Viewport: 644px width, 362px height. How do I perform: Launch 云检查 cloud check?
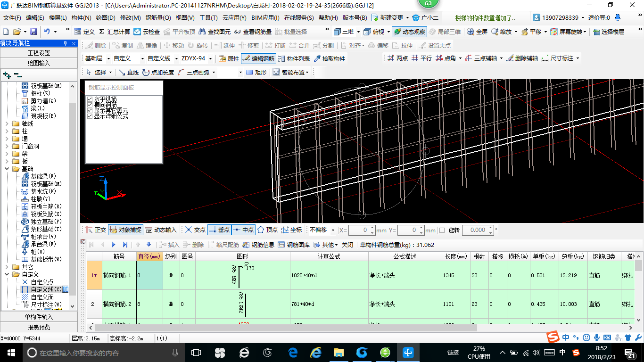[147, 32]
